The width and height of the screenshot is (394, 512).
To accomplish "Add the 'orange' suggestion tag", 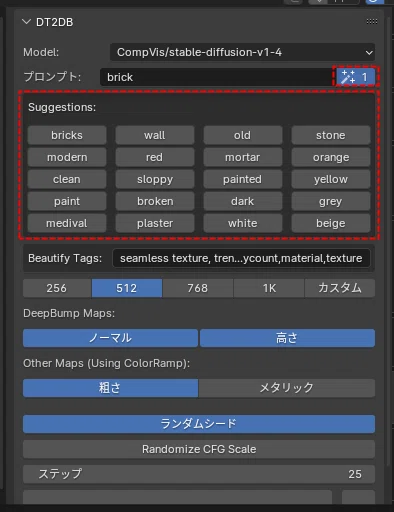I will (x=331, y=157).
